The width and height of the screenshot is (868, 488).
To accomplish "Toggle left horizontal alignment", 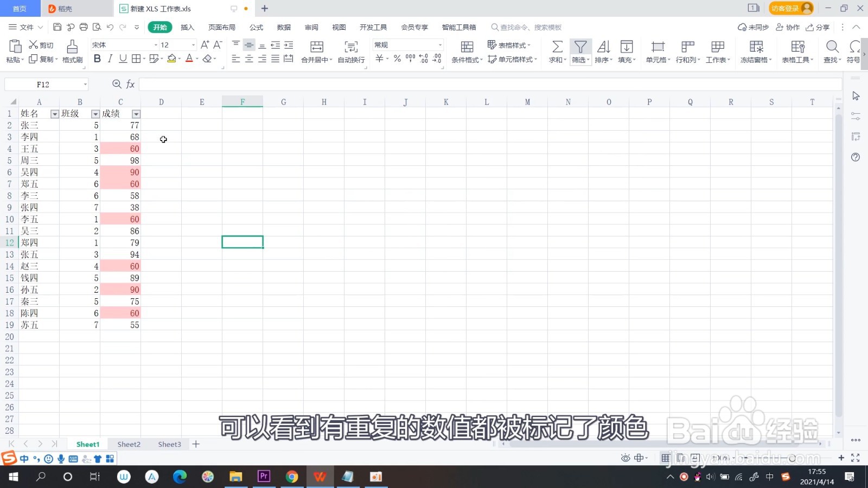I will (236, 59).
